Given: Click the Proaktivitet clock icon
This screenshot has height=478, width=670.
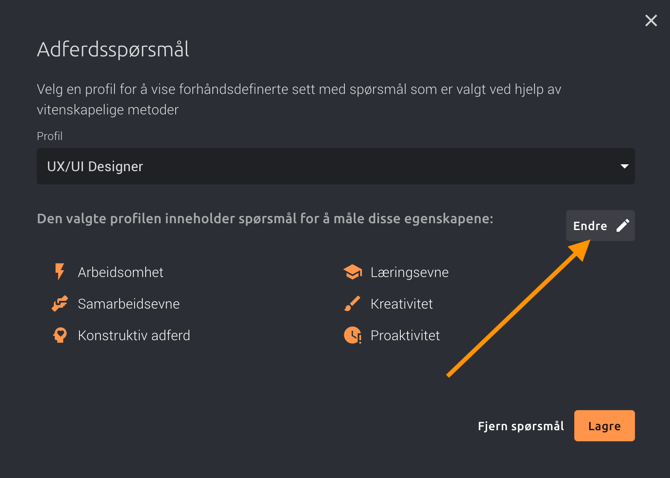Looking at the screenshot, I should (x=352, y=336).
